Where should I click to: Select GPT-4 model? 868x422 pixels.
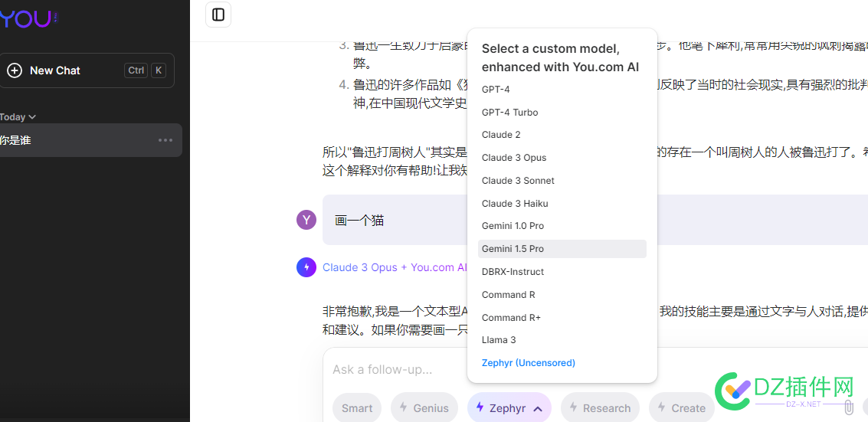click(x=562, y=90)
